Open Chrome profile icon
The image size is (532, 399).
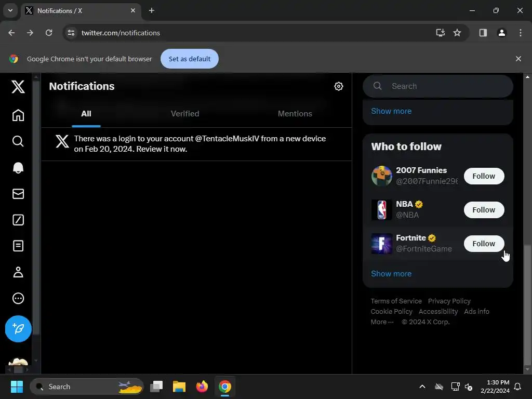coord(501,33)
